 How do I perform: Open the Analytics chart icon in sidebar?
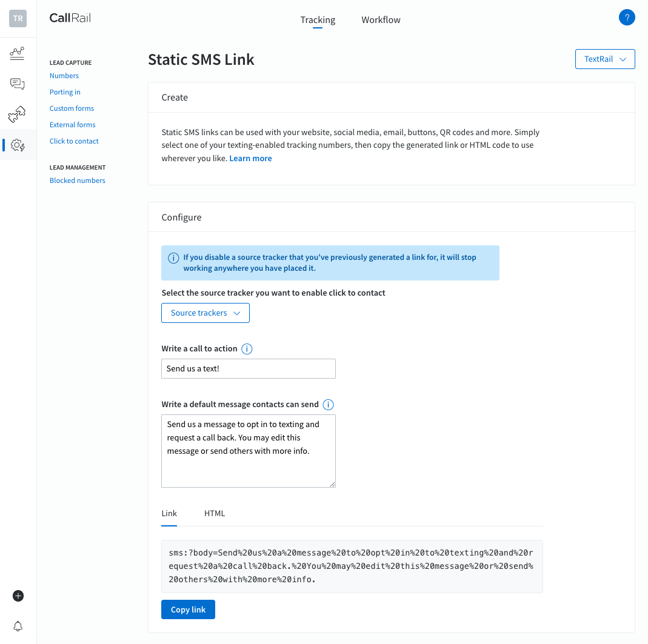[17, 53]
